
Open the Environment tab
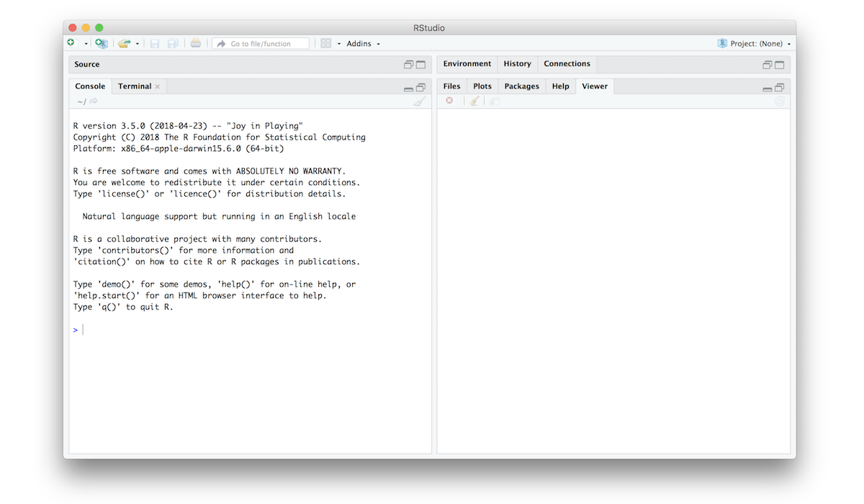pyautogui.click(x=467, y=64)
